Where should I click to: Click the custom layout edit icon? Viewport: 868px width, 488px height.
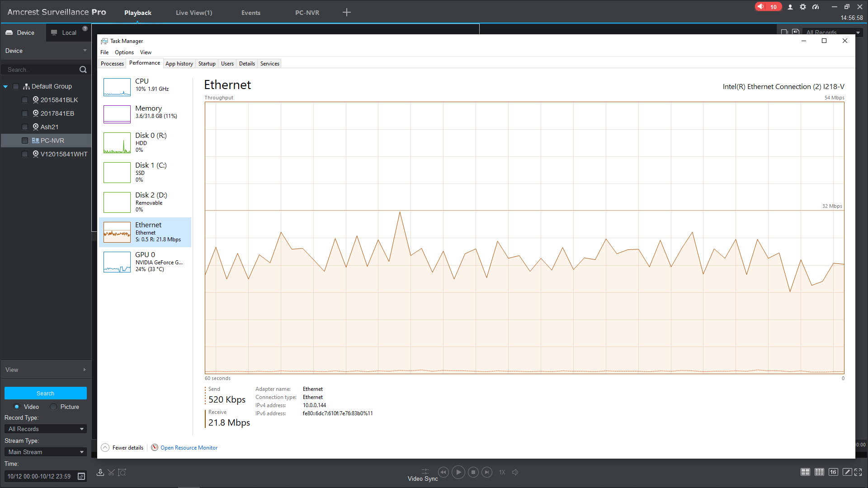pyautogui.click(x=847, y=472)
